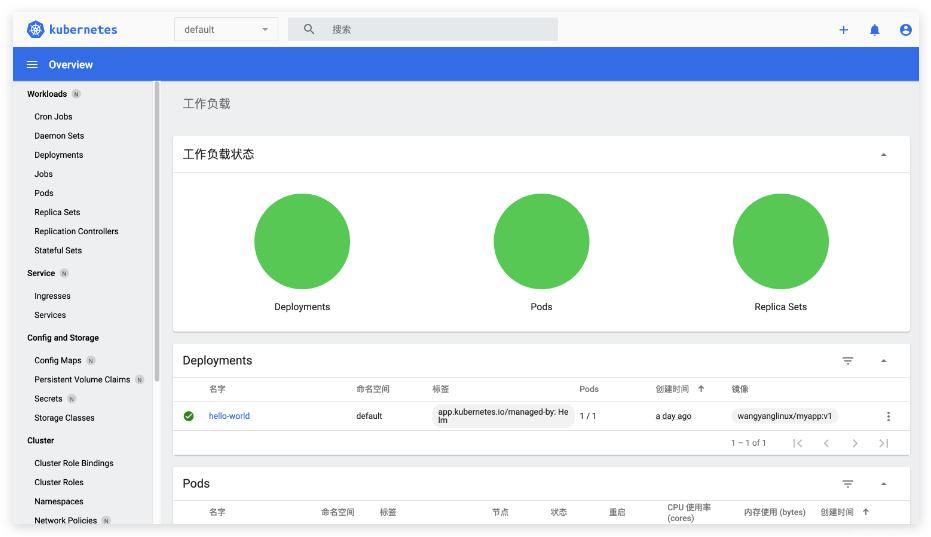This screenshot has width=931, height=537.
Task: Click the 'CPU 使用率 (cores)' column header
Action: [x=689, y=512]
